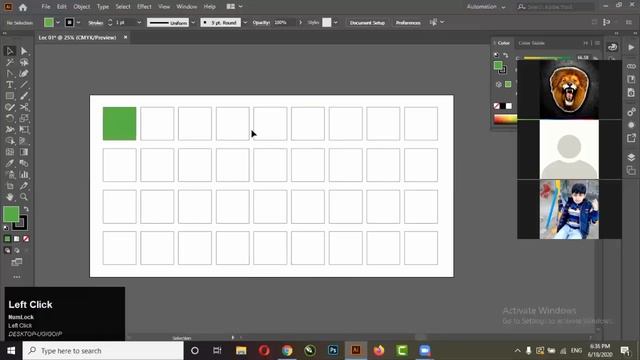
Task: Select the Zoom tool
Action: pos(24,197)
